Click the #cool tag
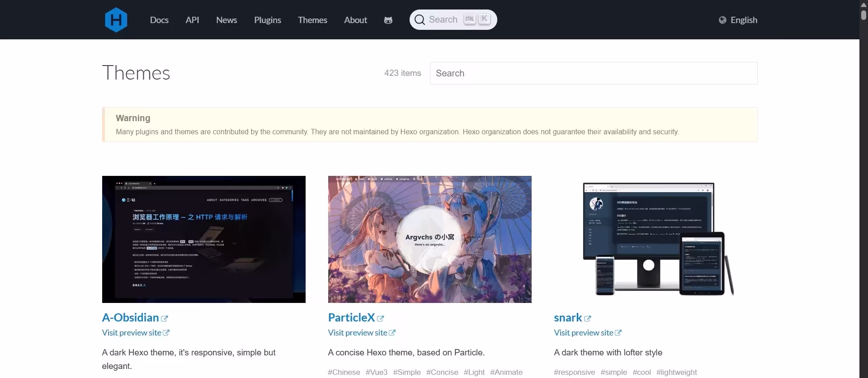Viewport: 868px width, 378px height. (x=642, y=372)
